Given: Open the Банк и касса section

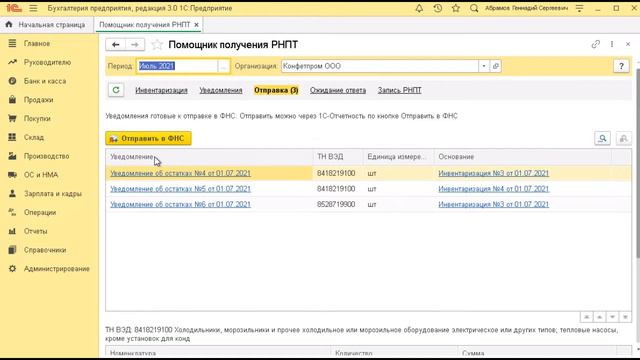Looking at the screenshot, I should click(x=45, y=81).
